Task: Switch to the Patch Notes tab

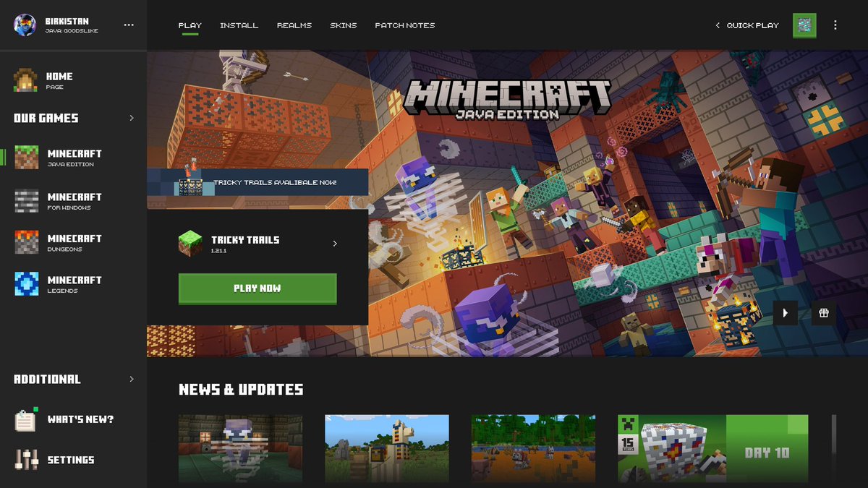Action: point(405,25)
